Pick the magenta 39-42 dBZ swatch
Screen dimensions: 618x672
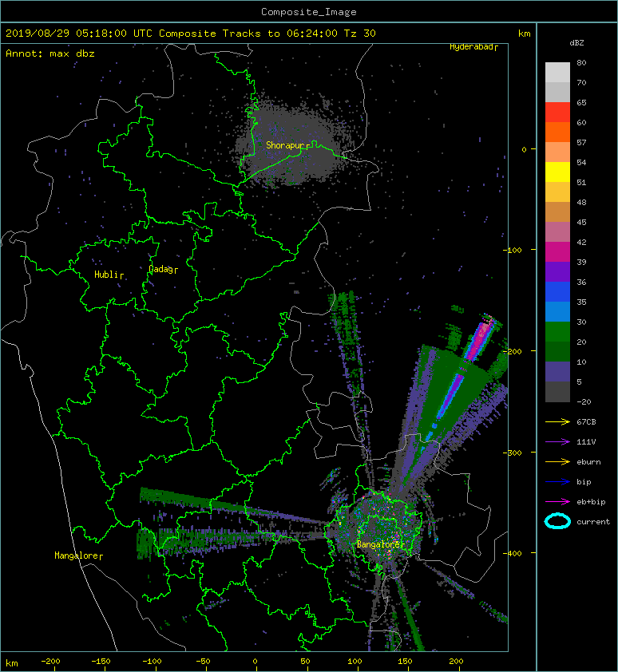click(557, 252)
